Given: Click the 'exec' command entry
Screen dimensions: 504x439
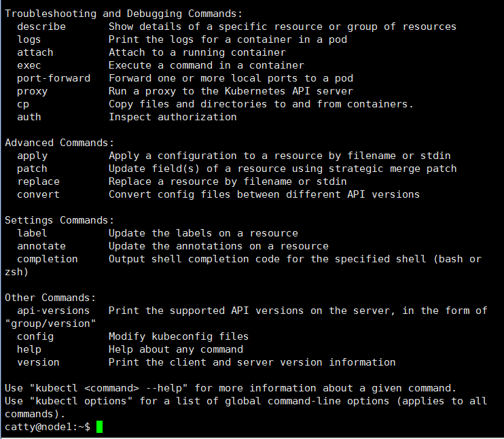Looking at the screenshot, I should click(x=29, y=65).
